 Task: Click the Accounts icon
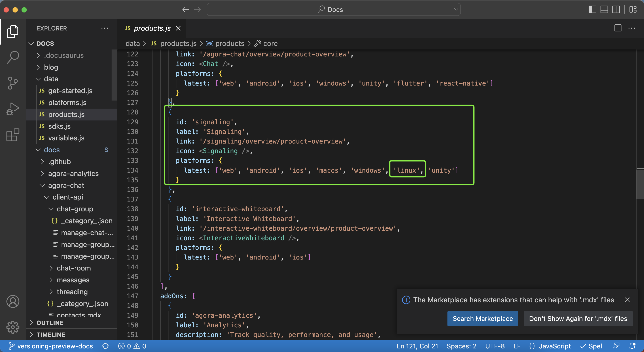[13, 302]
